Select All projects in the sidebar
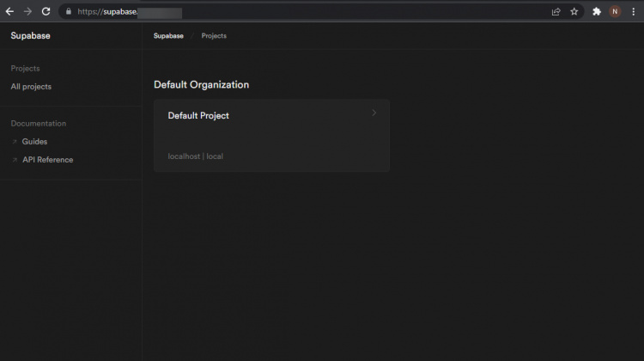Image resolution: width=644 pixels, height=361 pixels. pos(31,87)
